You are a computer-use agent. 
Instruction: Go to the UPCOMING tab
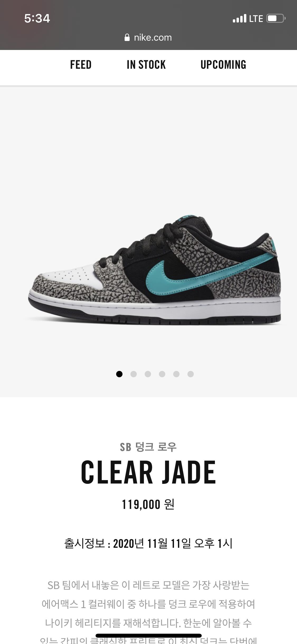coord(223,65)
